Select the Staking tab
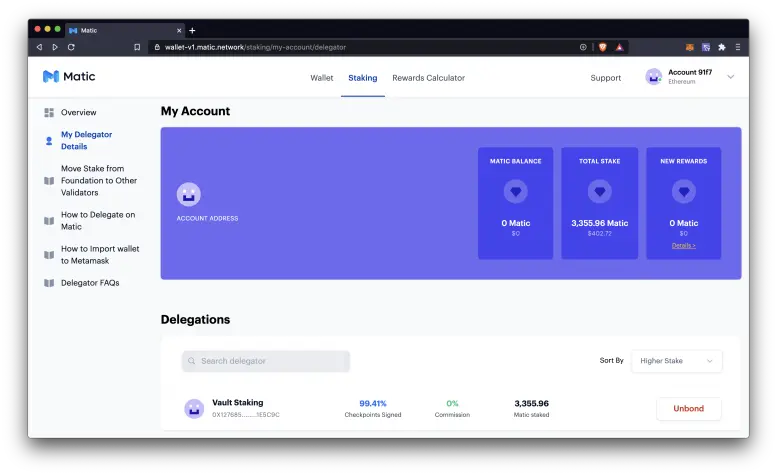 point(363,78)
